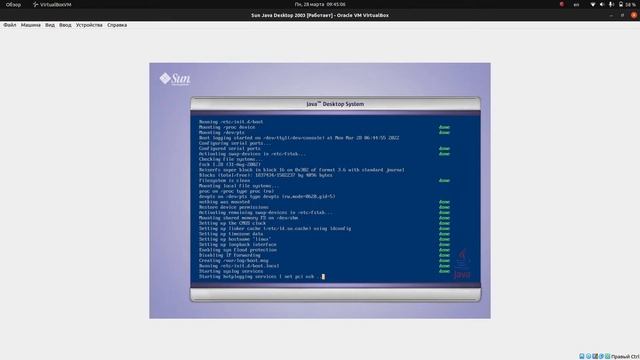Open the VirtualBoxVM app menu in top bar
This screenshot has height=360, width=640.
pos(52,4)
